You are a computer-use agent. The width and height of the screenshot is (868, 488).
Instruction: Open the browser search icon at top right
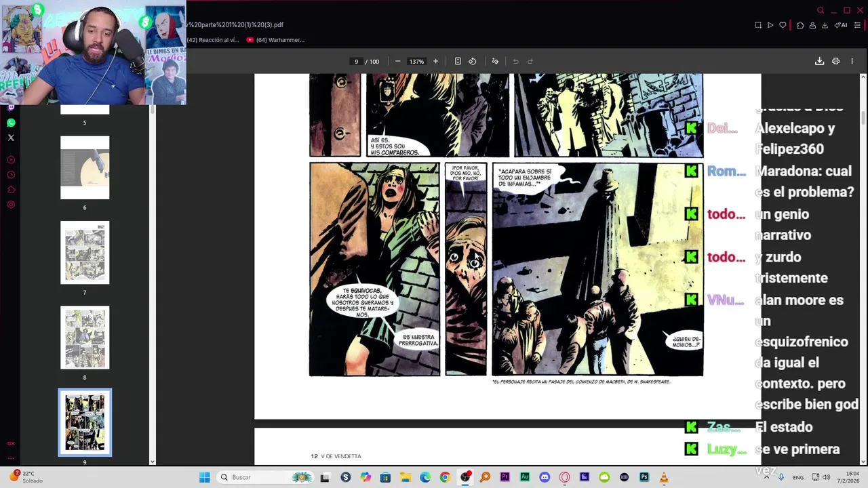point(821,10)
